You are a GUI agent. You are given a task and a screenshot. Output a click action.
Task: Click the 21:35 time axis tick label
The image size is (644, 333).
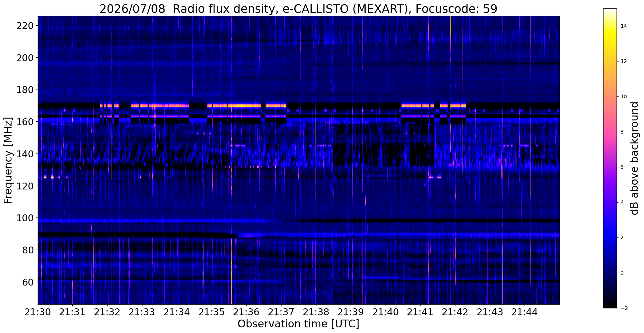[212, 312]
